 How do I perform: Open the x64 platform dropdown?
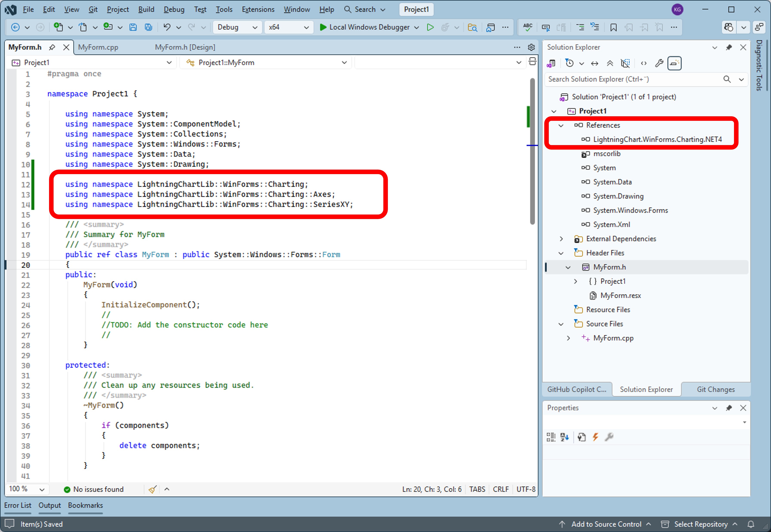coord(289,27)
